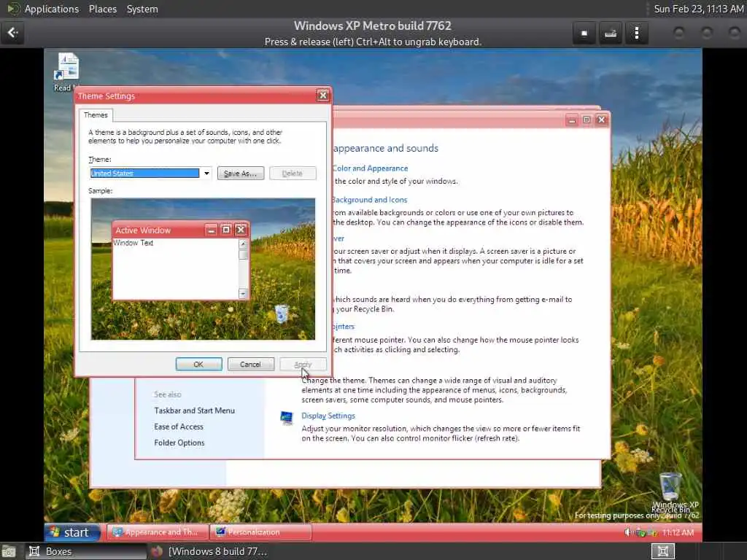747x560 pixels.
Task: Close the Theme Settings dialog
Action: click(322, 96)
